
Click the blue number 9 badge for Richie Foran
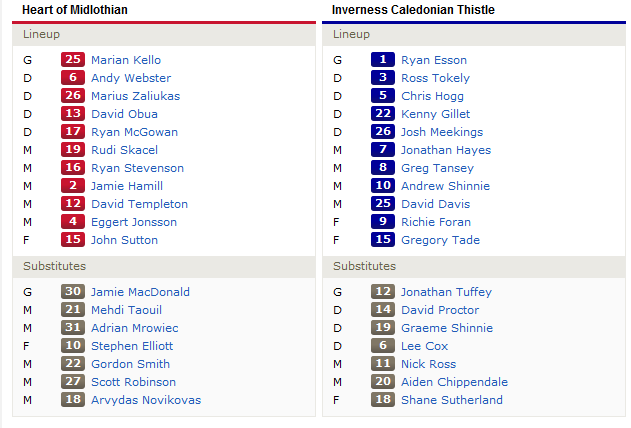click(x=383, y=222)
